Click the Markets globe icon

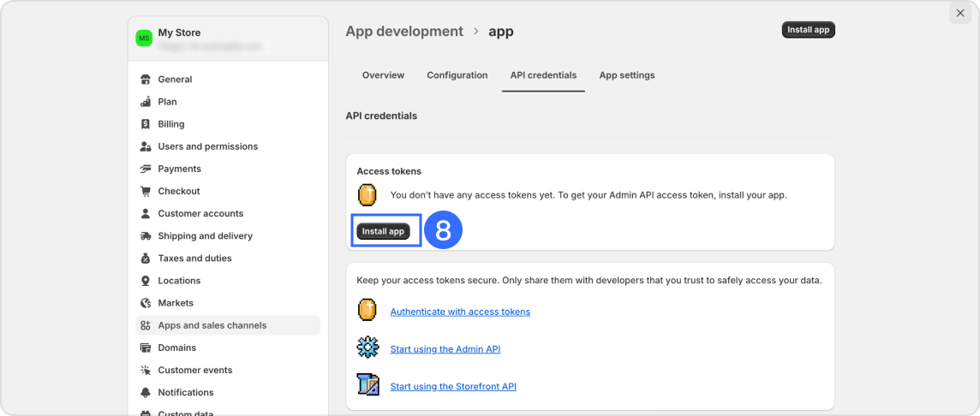point(146,303)
